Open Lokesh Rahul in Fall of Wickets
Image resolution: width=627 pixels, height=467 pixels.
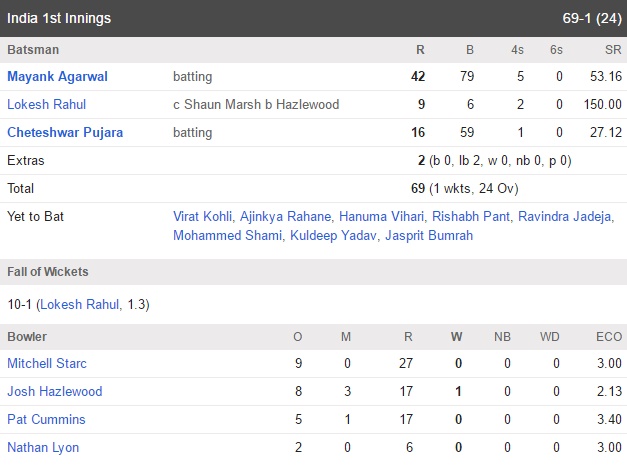80,304
